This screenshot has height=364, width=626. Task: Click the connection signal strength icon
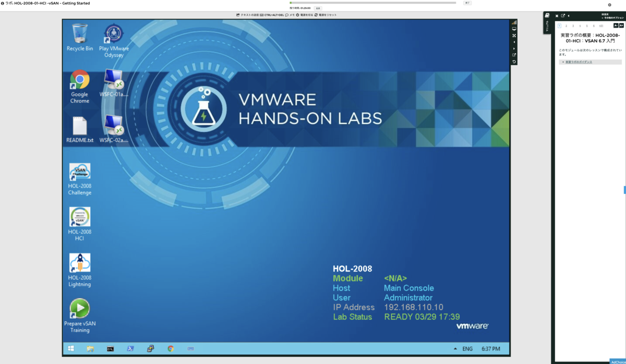click(x=514, y=23)
